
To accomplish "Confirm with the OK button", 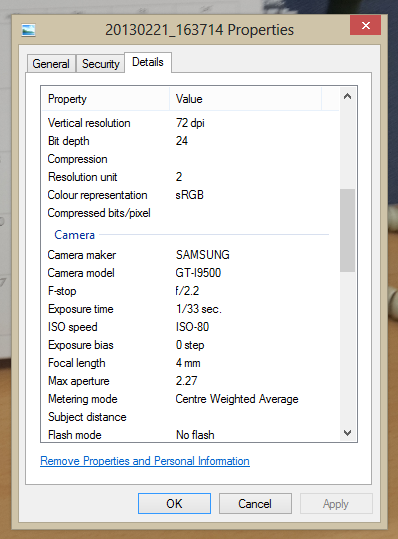I will point(174,504).
